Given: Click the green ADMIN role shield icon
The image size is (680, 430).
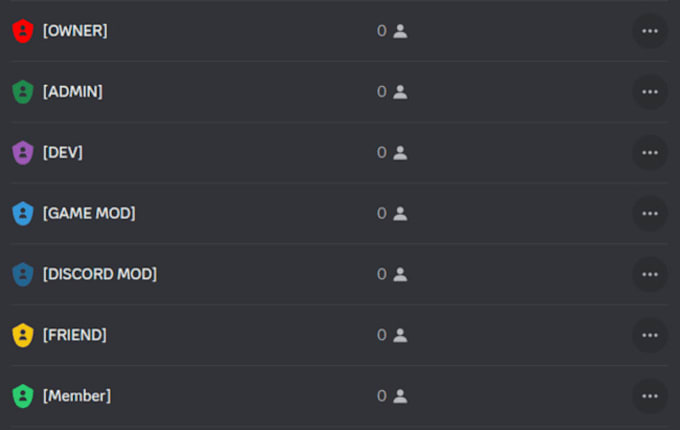Looking at the screenshot, I should click(x=22, y=92).
